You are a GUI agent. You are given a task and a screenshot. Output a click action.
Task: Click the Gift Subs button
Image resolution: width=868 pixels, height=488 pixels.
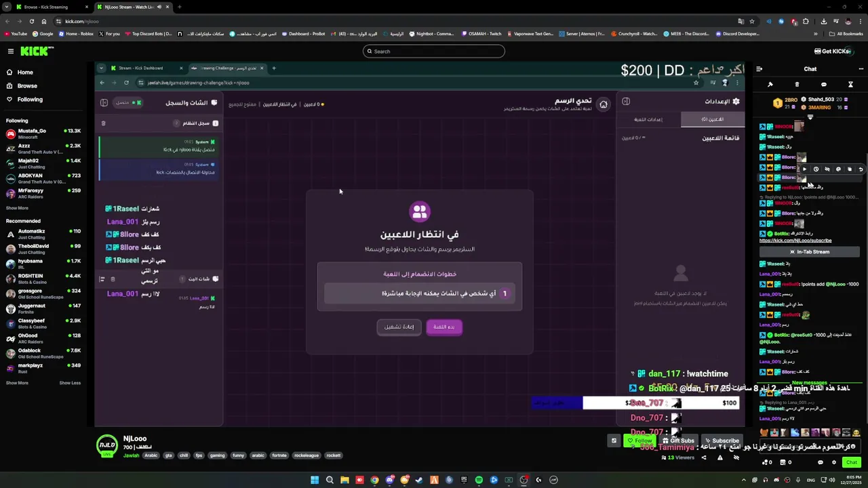(678, 441)
